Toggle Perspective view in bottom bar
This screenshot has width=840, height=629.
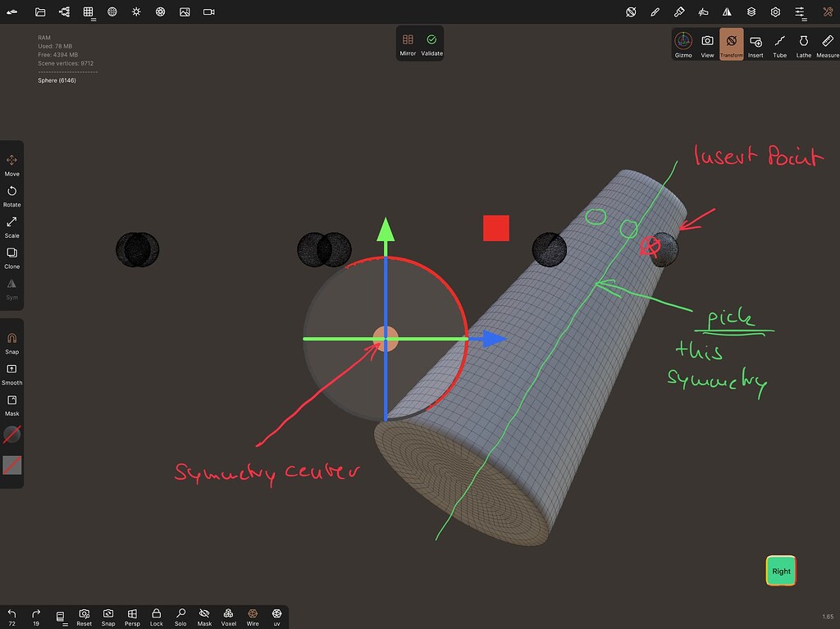tap(132, 615)
